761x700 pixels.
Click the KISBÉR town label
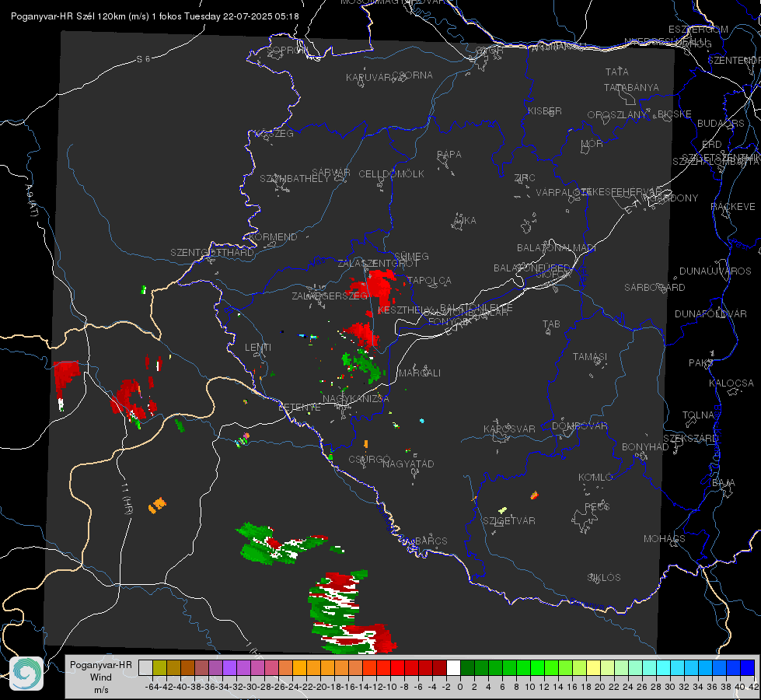[x=545, y=110]
